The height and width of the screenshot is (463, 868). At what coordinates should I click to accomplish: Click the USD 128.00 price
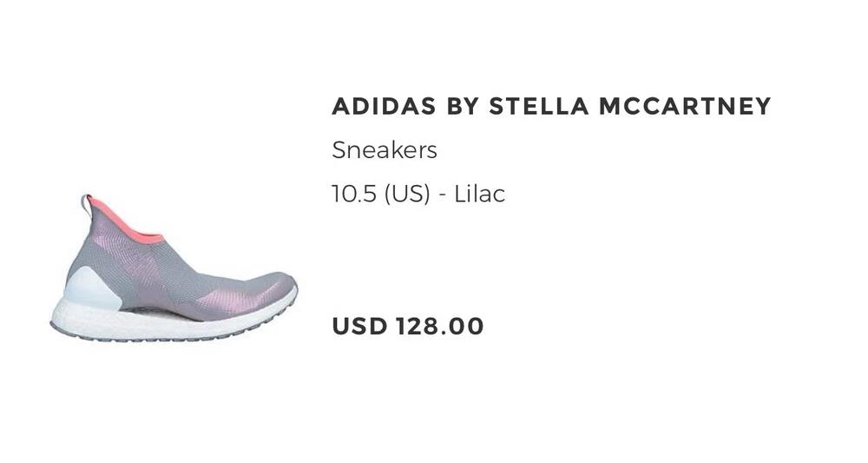click(408, 327)
